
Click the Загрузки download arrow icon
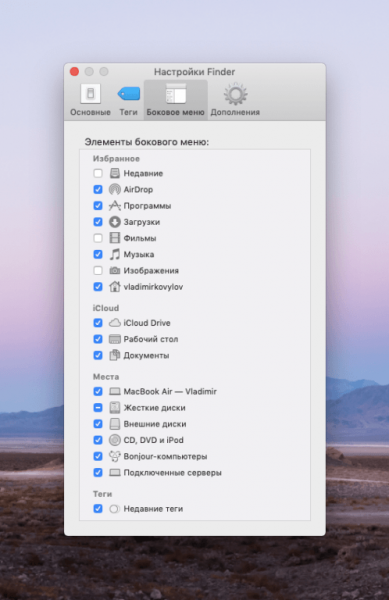(x=115, y=222)
